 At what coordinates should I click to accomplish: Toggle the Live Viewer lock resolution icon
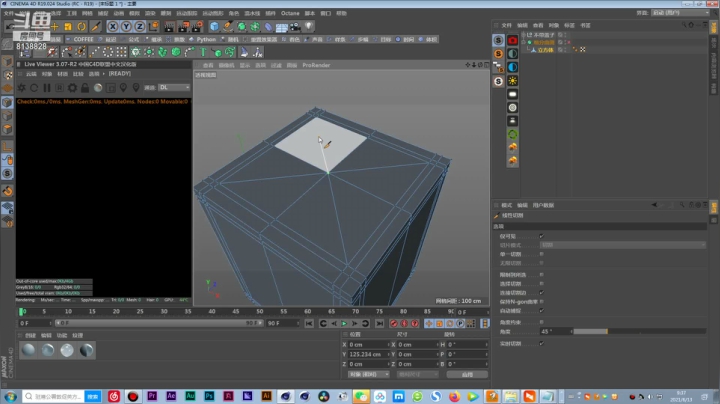click(x=85, y=87)
